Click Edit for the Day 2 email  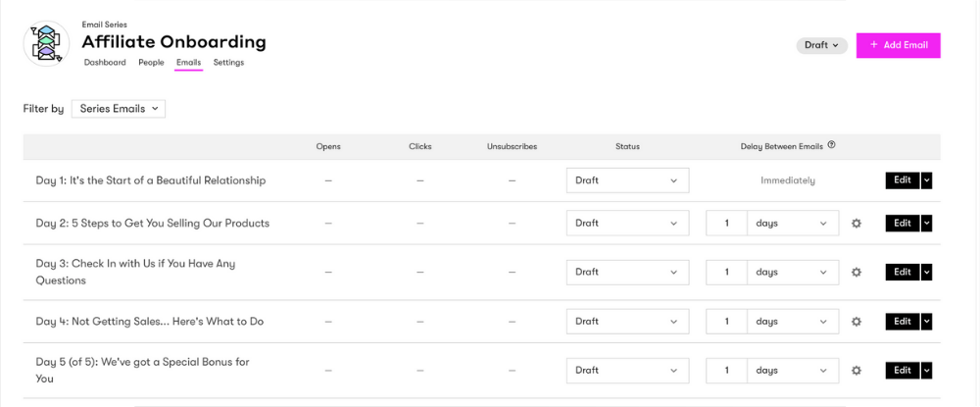[902, 224]
